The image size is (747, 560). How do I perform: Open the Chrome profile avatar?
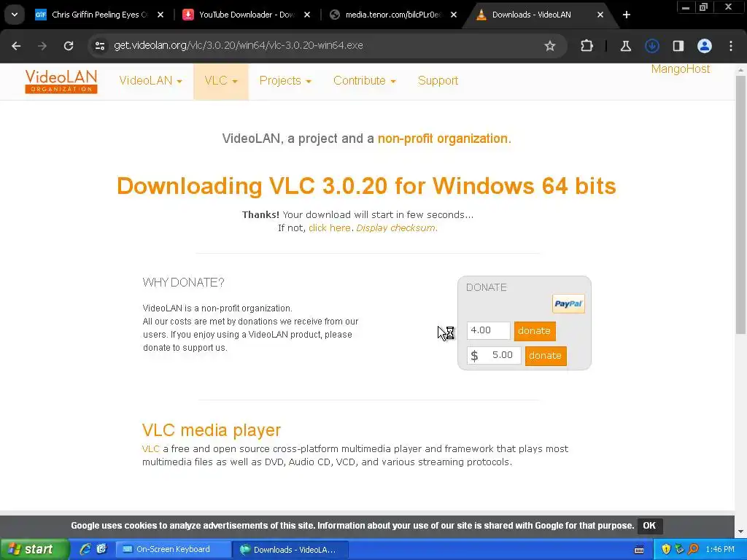tap(705, 46)
